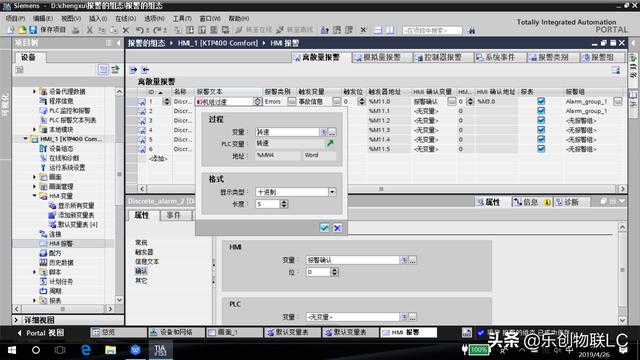Split editor space horizontally icon

[x=378, y=30]
